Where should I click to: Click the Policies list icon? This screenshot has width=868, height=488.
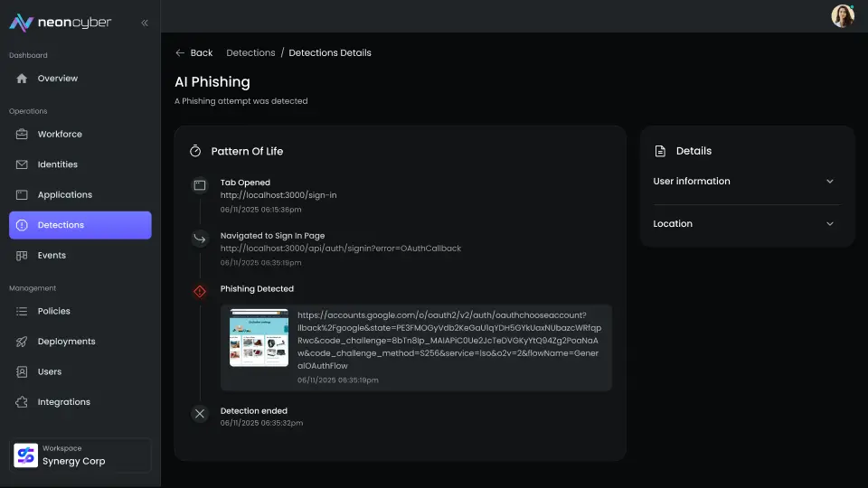tap(22, 312)
